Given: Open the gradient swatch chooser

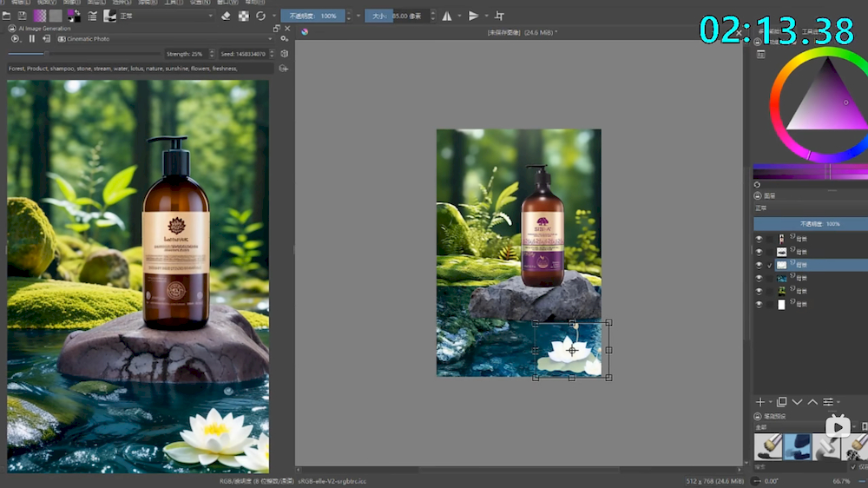Looking at the screenshot, I should (40, 16).
